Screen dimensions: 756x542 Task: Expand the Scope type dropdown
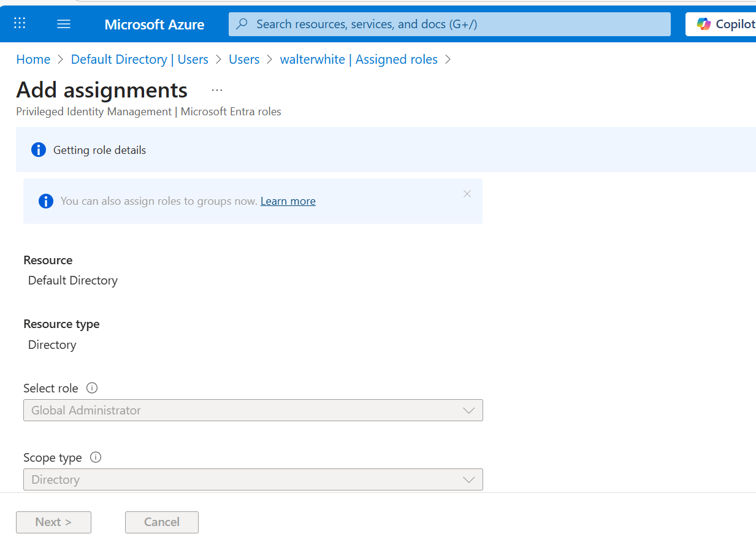[x=253, y=479]
